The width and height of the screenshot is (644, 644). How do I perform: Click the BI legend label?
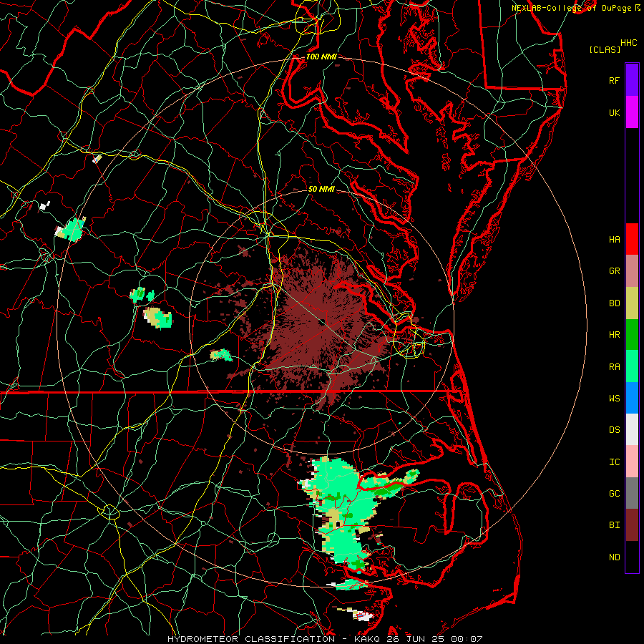pos(614,525)
